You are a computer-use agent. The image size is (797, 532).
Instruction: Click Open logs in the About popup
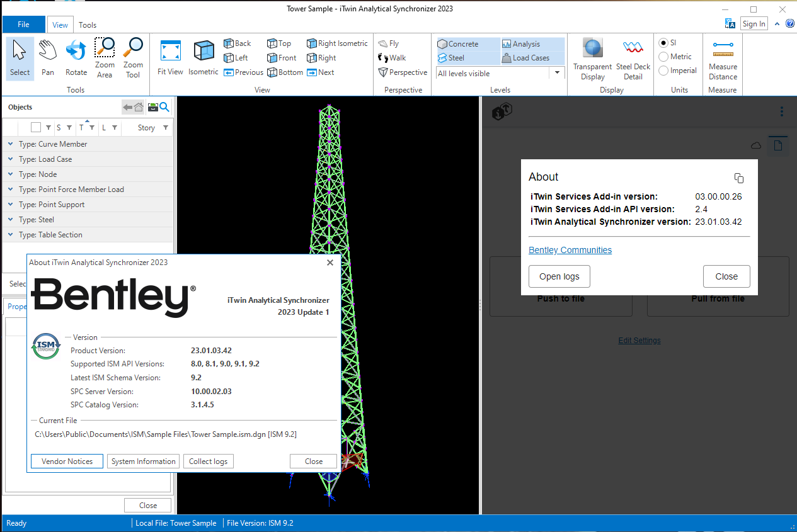coord(559,276)
